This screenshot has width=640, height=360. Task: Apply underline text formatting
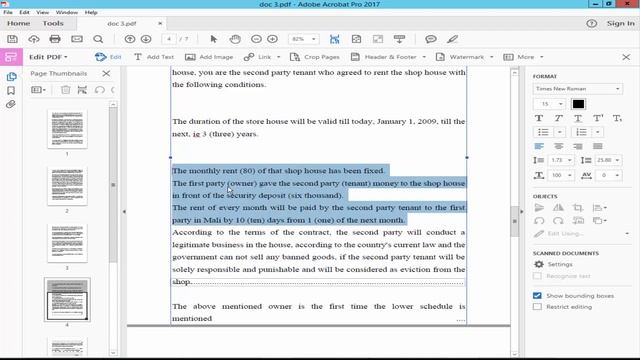(578, 118)
